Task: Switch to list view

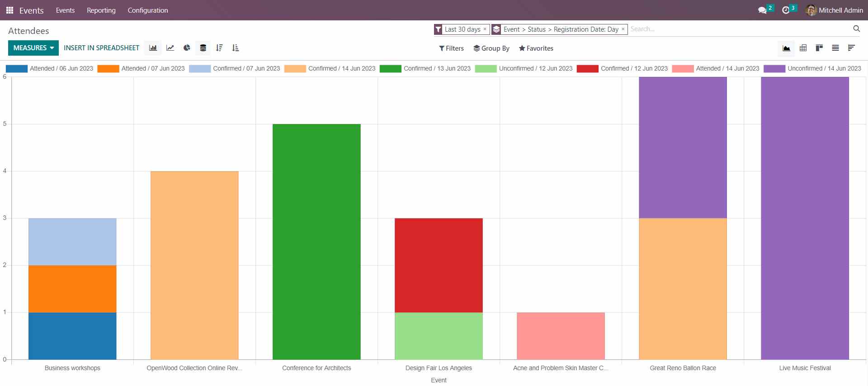Action: [x=835, y=48]
